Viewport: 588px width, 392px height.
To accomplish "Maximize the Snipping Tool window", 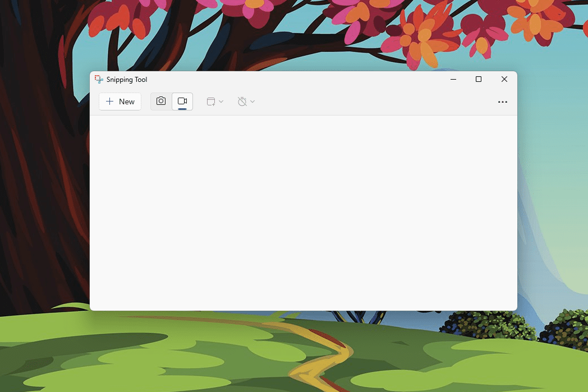I will (479, 80).
